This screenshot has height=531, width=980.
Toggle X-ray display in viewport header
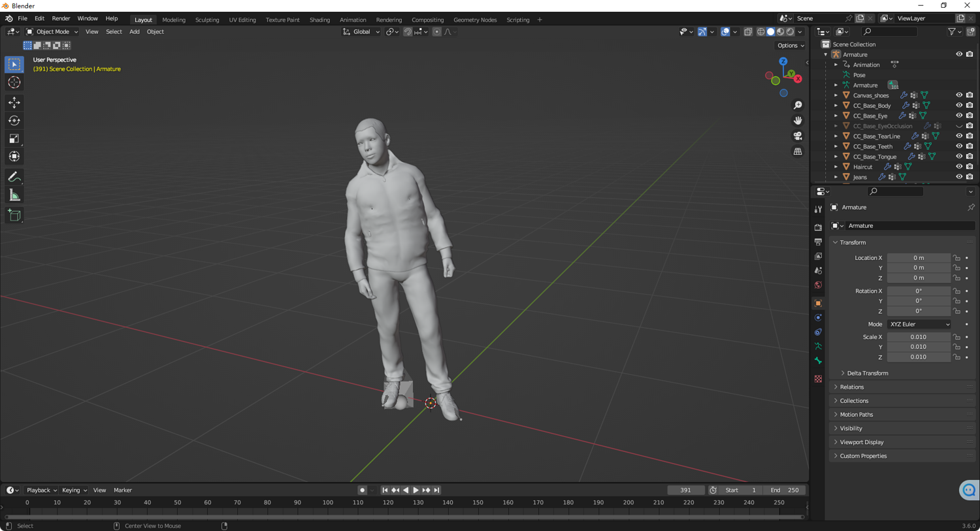tap(748, 31)
